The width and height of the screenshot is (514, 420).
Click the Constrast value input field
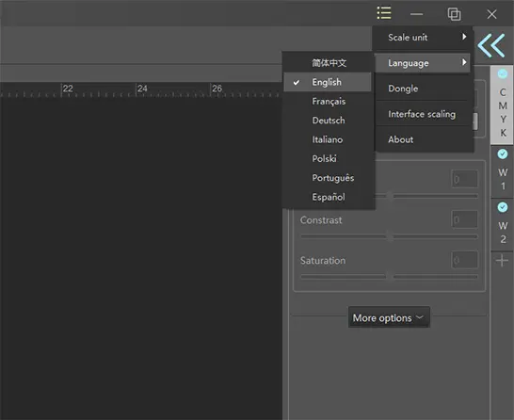(x=464, y=219)
